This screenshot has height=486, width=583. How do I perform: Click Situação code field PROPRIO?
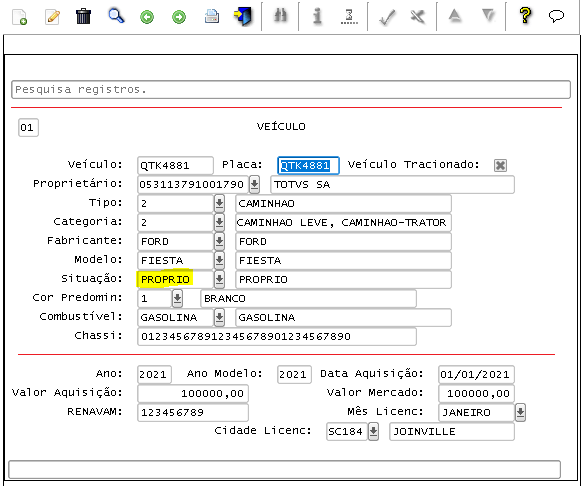[x=175, y=279]
